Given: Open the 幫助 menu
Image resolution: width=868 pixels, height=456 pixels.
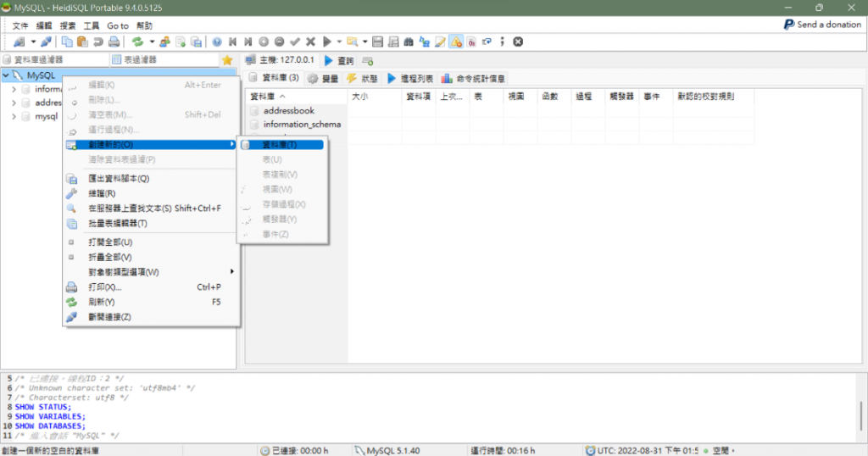Looking at the screenshot, I should (x=144, y=26).
